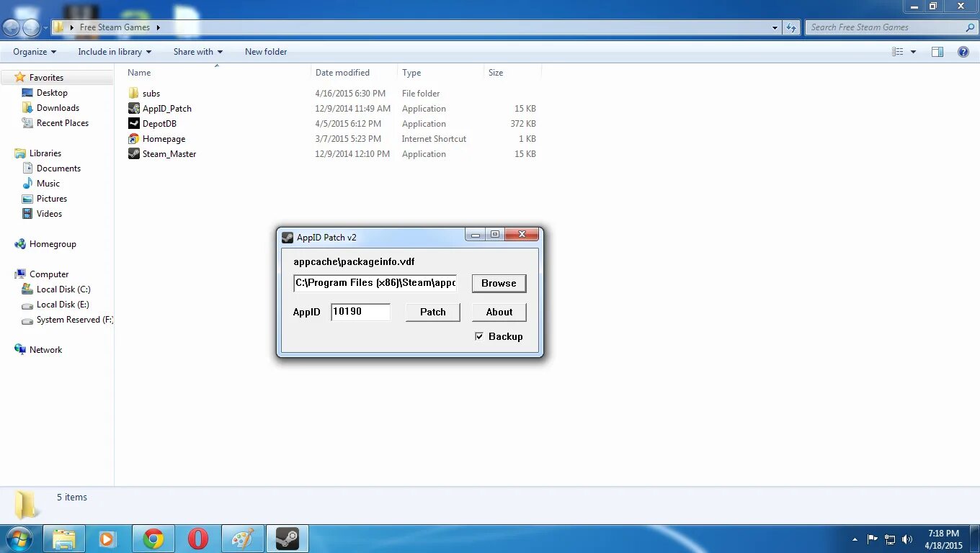Toggle the preview pane icon

click(x=937, y=52)
